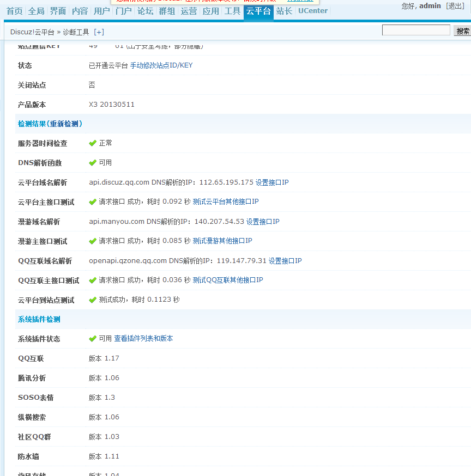Click the 诊断工具 breadcrumb text
This screenshot has width=471, height=476.
point(76,32)
